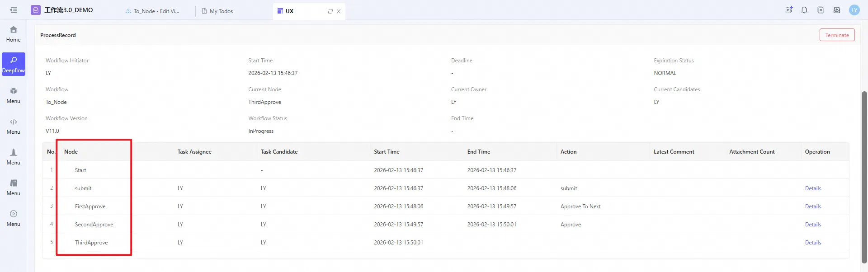Image resolution: width=868 pixels, height=272 pixels.
Task: Open the LY user avatar menu
Action: click(x=854, y=10)
